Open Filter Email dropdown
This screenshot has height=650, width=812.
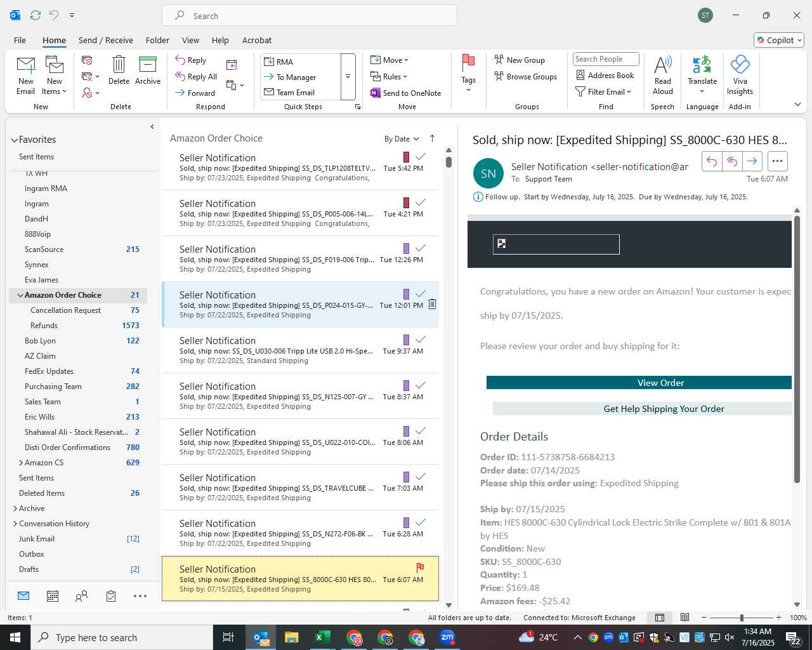point(603,92)
